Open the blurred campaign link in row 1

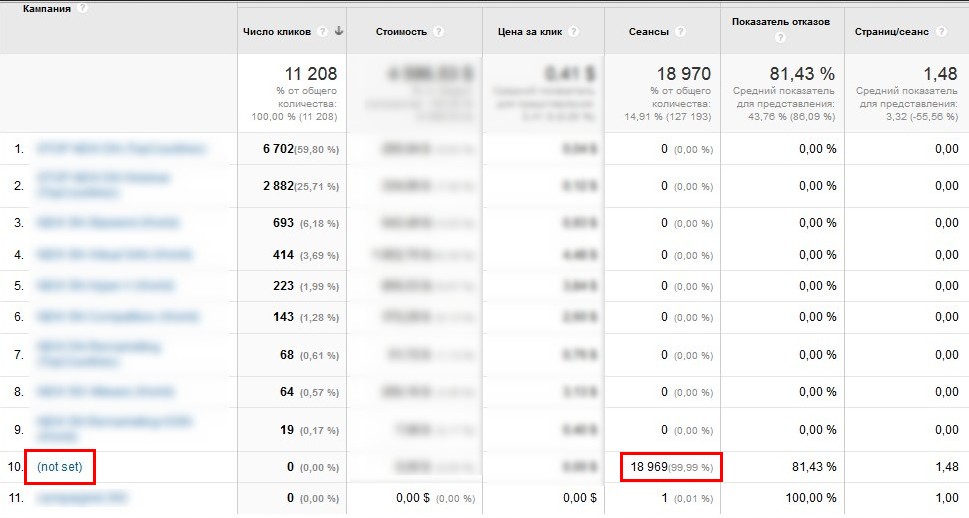click(x=121, y=149)
